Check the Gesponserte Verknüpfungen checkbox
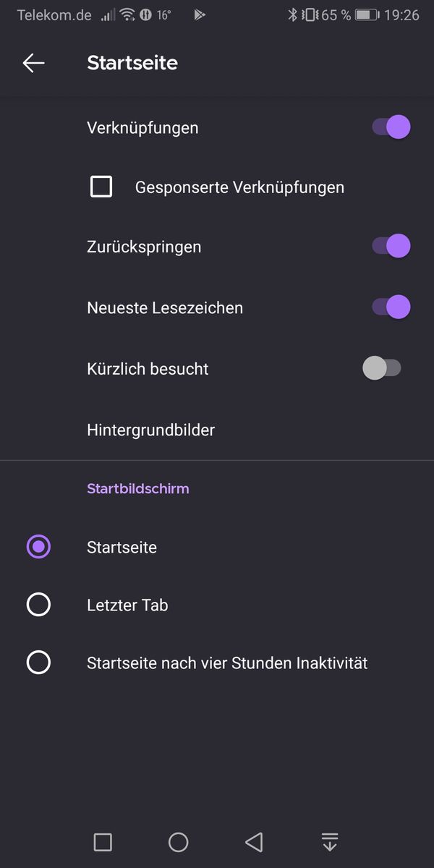 tap(101, 187)
